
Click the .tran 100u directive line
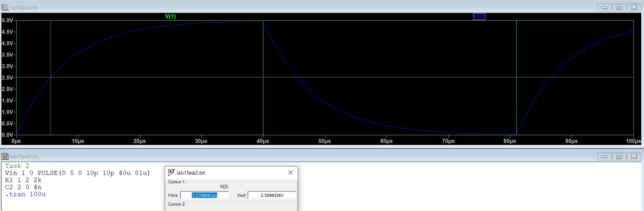click(25, 194)
